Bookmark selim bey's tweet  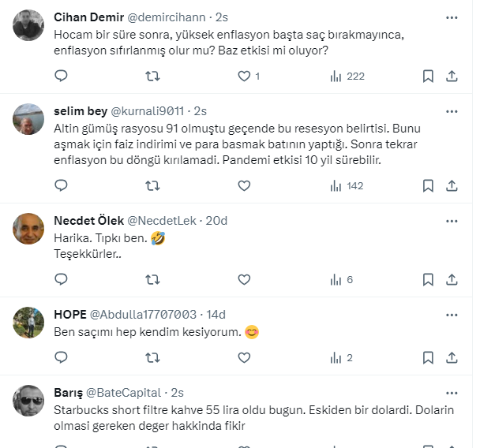427,185
